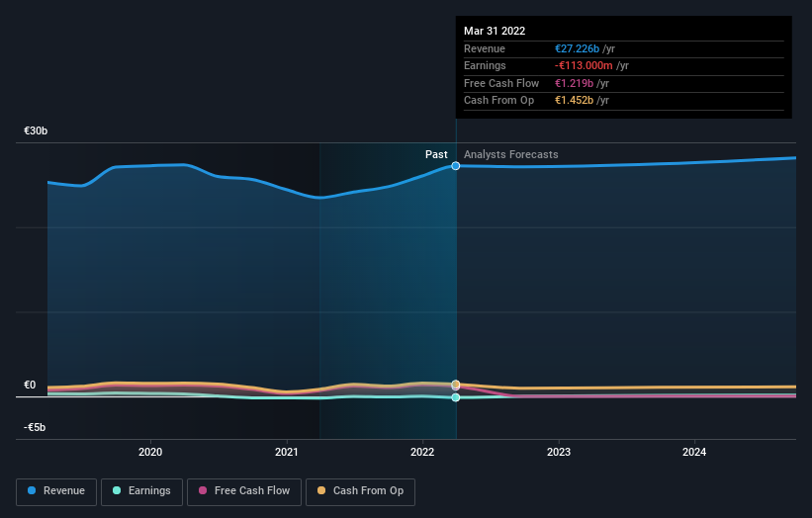Screen dimensions: 812x518
Task: Click the 2021 x-axis label
Action: point(287,452)
